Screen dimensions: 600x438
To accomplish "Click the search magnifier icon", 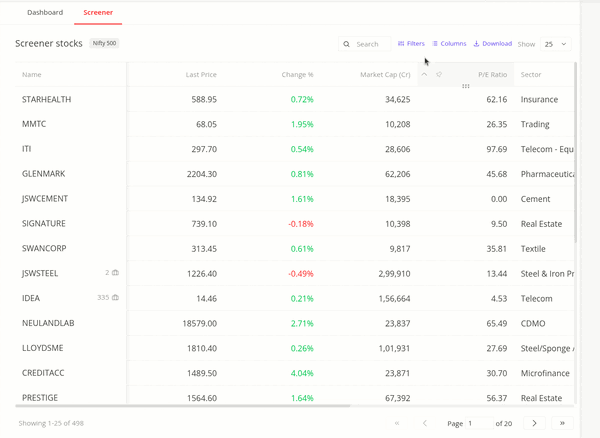I will coord(346,44).
